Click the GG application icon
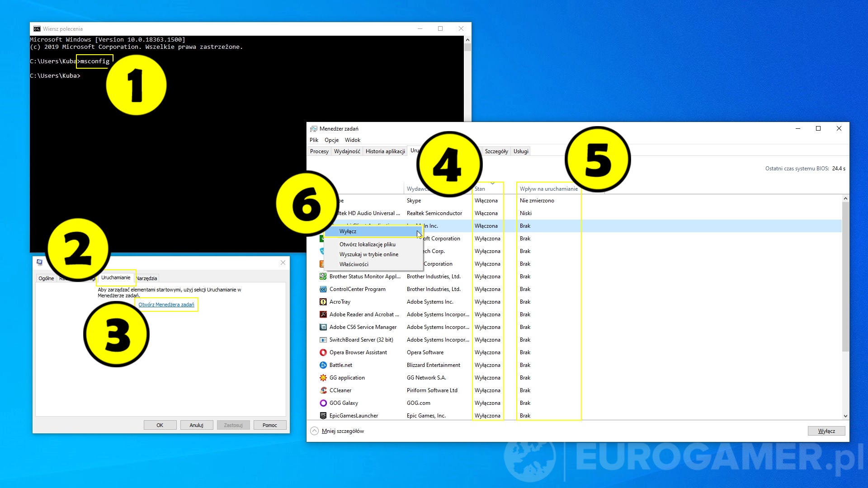This screenshot has height=488, width=868. coord(323,378)
